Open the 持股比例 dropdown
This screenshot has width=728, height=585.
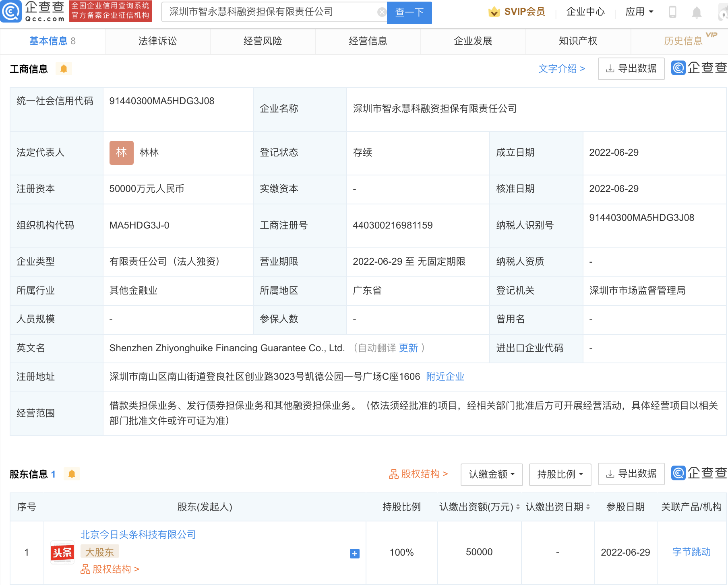pyautogui.click(x=560, y=474)
